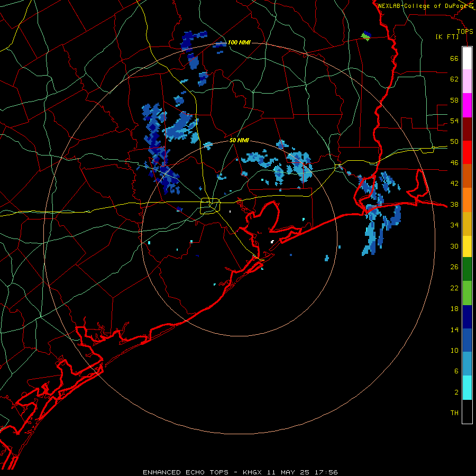Click the yellow highway loop at the map center
Screen dimensions: 476x476
pyautogui.click(x=210, y=206)
